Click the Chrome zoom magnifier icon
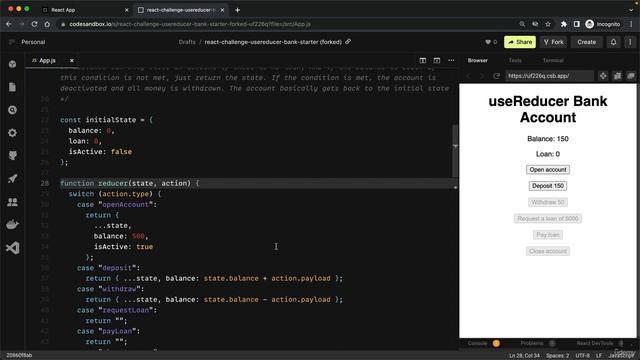This screenshot has width=640, height=360. tap(522, 24)
